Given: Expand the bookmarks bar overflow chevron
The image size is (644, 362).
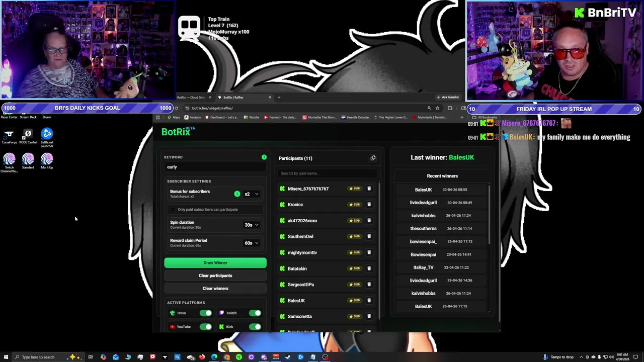Looking at the screenshot, I should (x=462, y=118).
